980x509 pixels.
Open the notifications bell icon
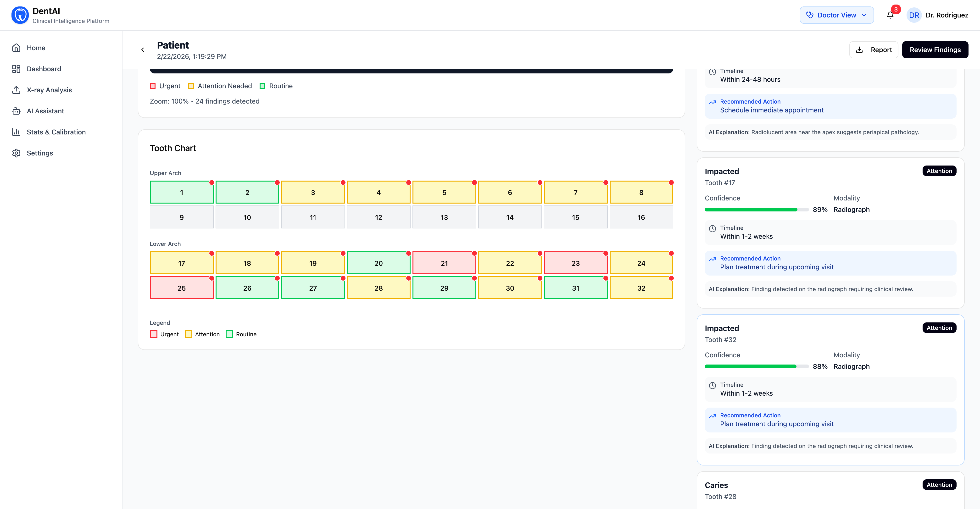pyautogui.click(x=890, y=15)
